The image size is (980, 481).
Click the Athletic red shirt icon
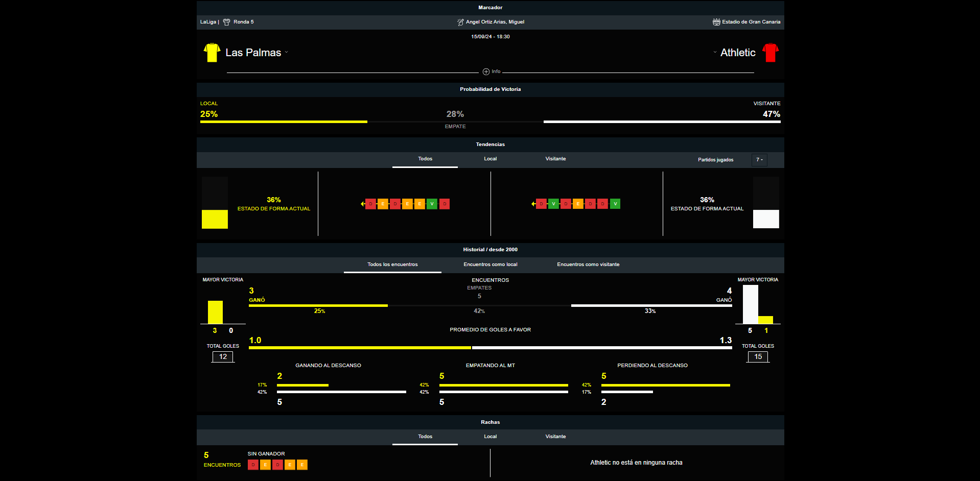pyautogui.click(x=770, y=53)
